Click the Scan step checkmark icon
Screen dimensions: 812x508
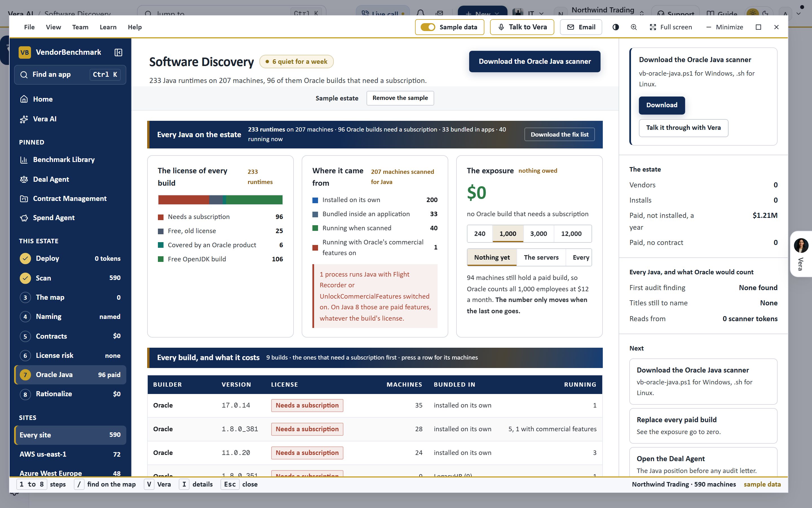(x=25, y=278)
